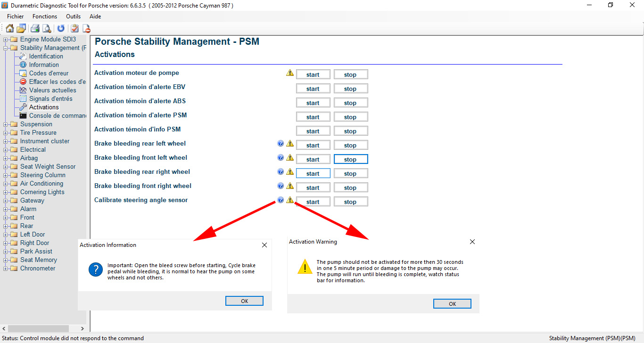This screenshot has width=644, height=343.
Task: Click the document with red stop icon
Action: (x=86, y=28)
